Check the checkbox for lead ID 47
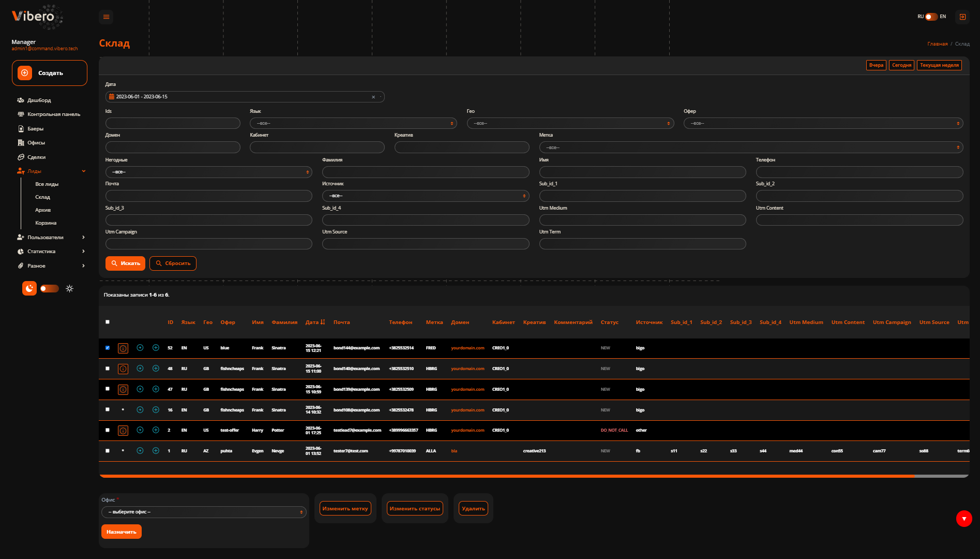980x559 pixels. [x=108, y=389]
